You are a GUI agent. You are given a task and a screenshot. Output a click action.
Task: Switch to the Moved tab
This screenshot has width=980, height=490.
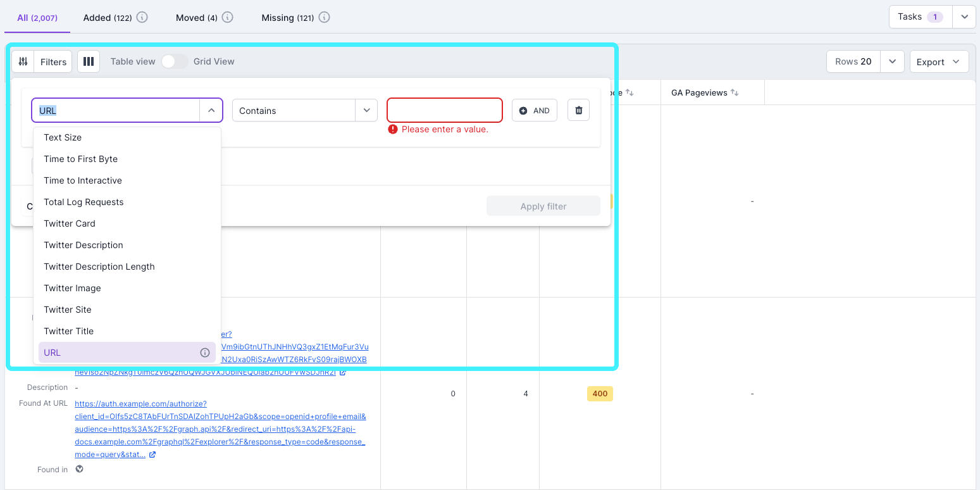pos(196,17)
